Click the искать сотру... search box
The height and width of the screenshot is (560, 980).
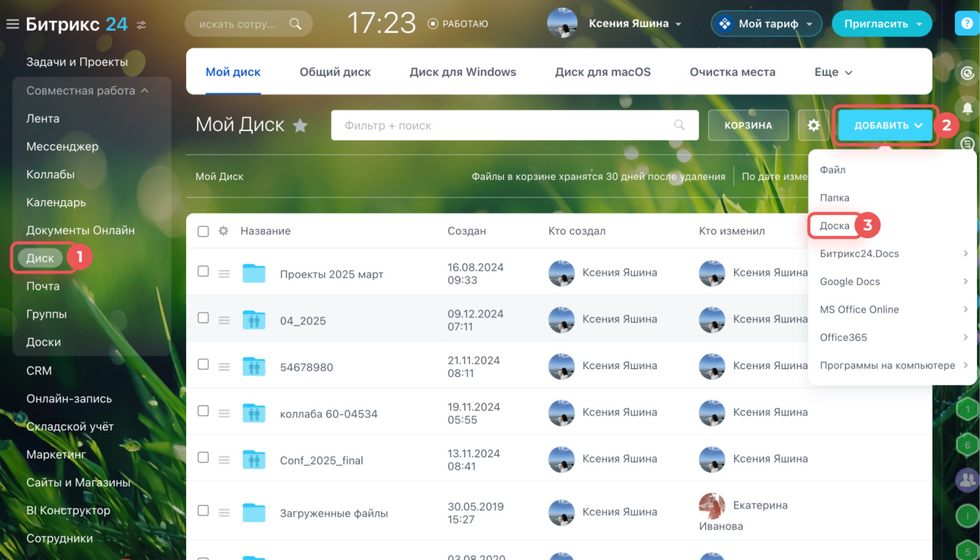click(x=249, y=25)
